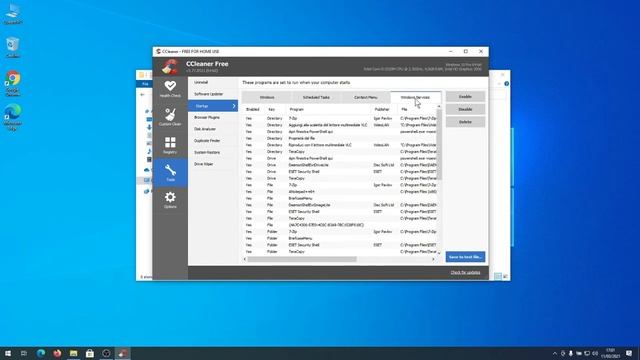
Task: Click File Explorer help icon behind CCleaner
Action: click(507, 84)
